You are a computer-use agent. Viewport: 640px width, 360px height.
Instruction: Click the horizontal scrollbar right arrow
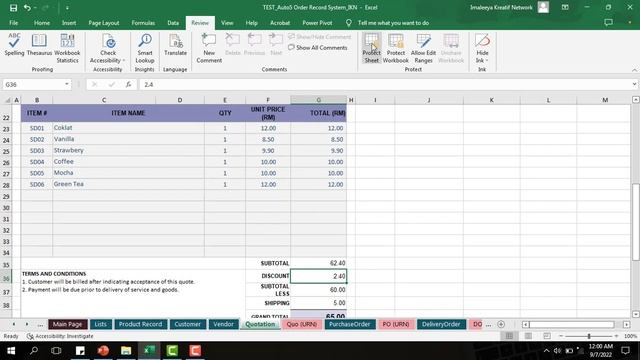click(x=627, y=324)
